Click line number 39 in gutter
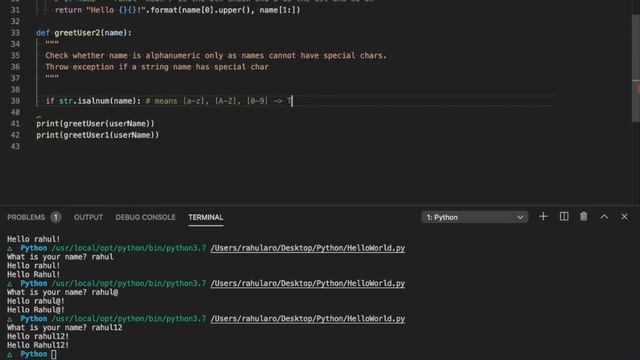The width and height of the screenshot is (640, 360). click(x=15, y=101)
